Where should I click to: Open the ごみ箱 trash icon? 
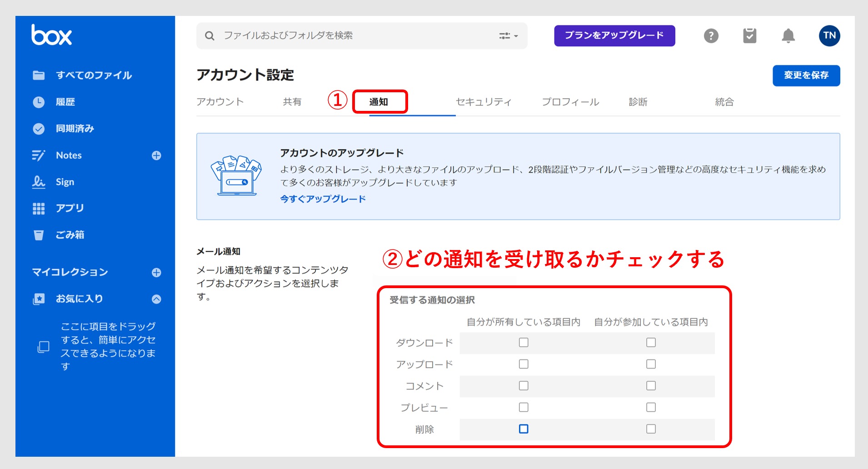coord(39,235)
